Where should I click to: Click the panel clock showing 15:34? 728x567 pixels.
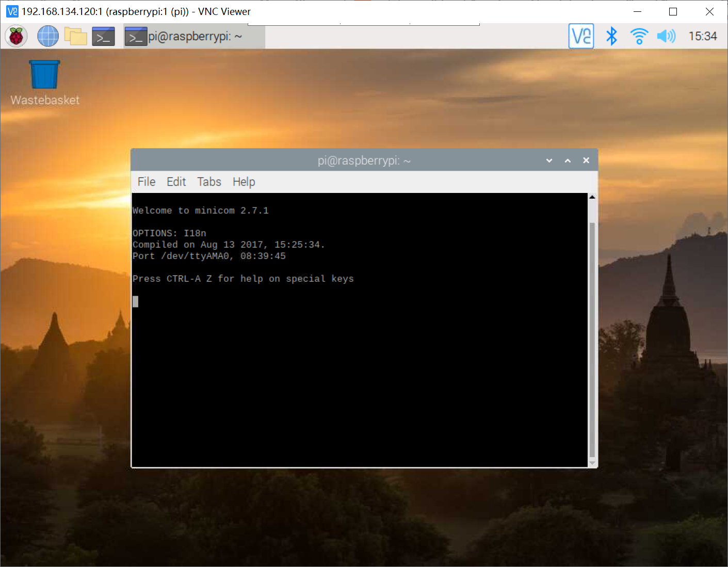point(703,36)
